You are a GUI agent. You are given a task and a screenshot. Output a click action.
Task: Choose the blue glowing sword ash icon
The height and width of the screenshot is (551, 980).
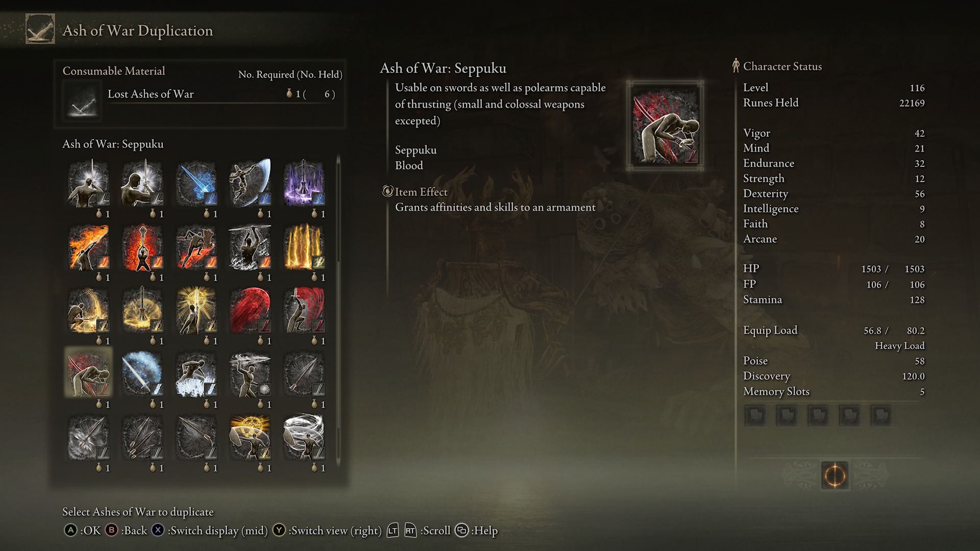[x=197, y=183]
